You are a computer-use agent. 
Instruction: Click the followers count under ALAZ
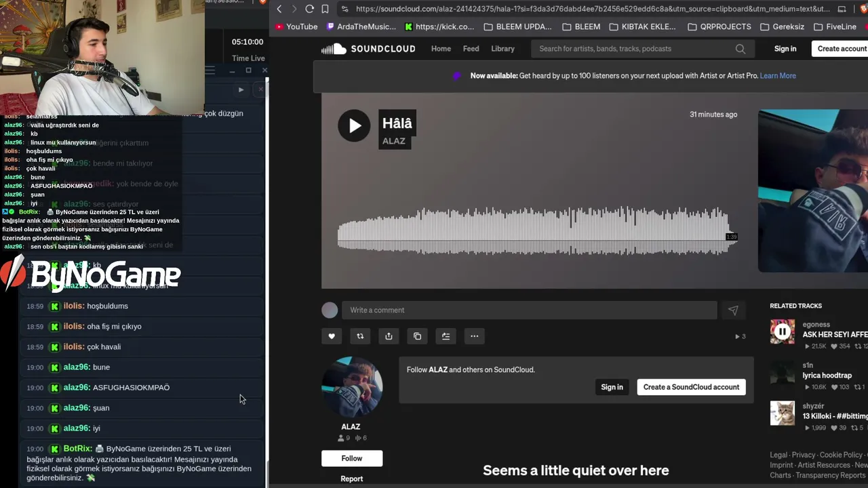(x=344, y=438)
